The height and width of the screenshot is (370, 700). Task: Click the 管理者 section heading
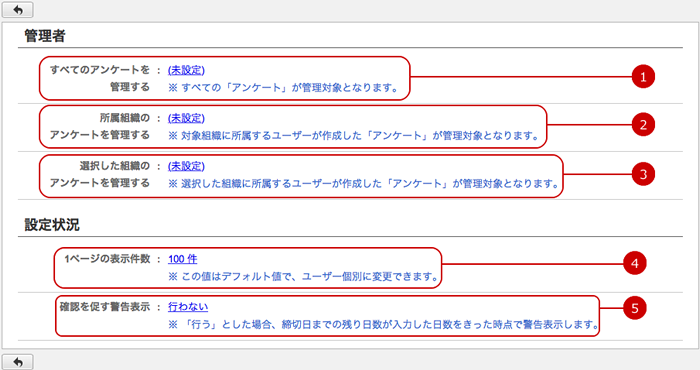[45, 36]
